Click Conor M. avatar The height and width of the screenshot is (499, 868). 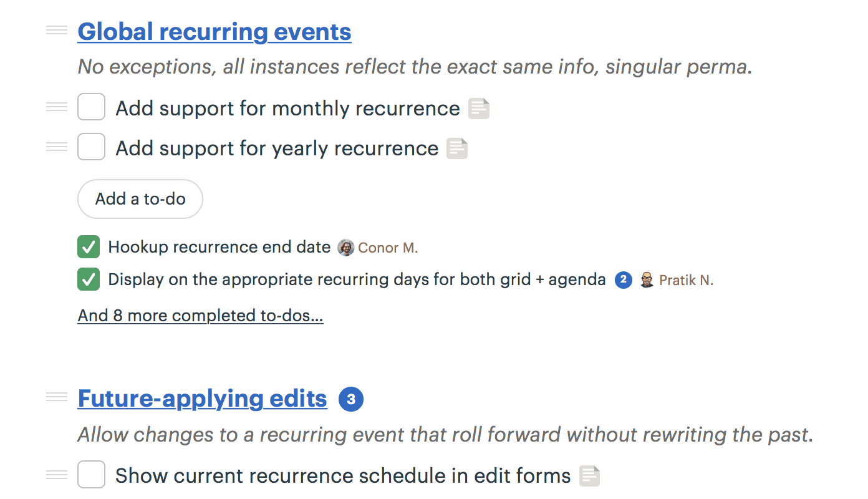click(x=346, y=248)
